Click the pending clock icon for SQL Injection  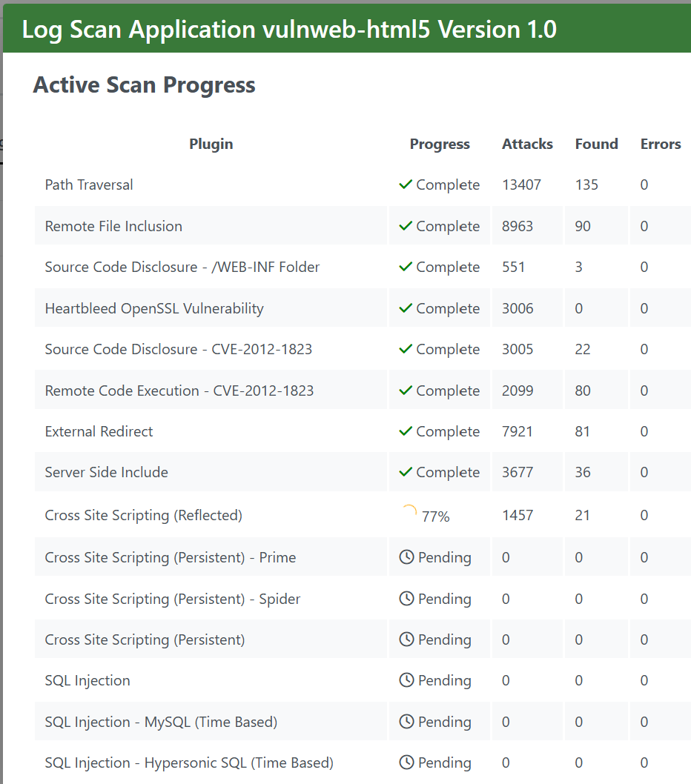(x=406, y=680)
